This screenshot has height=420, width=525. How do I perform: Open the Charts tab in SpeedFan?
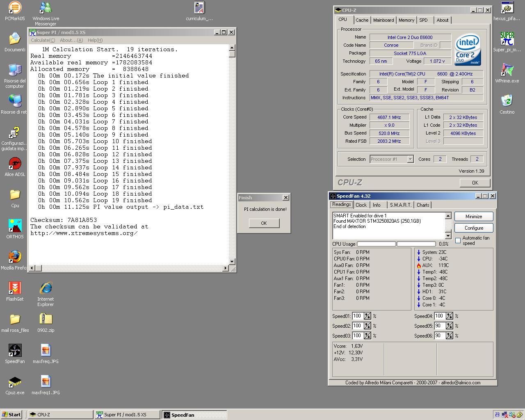tap(423, 205)
